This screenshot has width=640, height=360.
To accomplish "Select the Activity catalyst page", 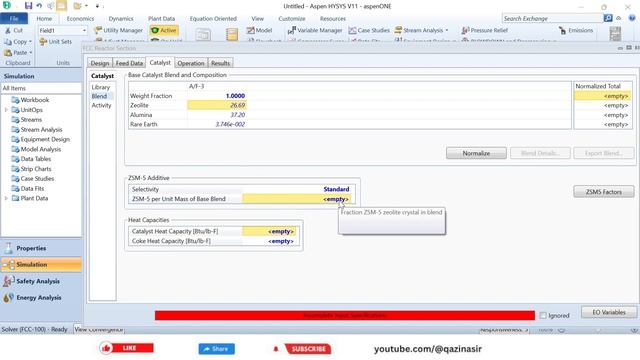I will [x=101, y=105].
